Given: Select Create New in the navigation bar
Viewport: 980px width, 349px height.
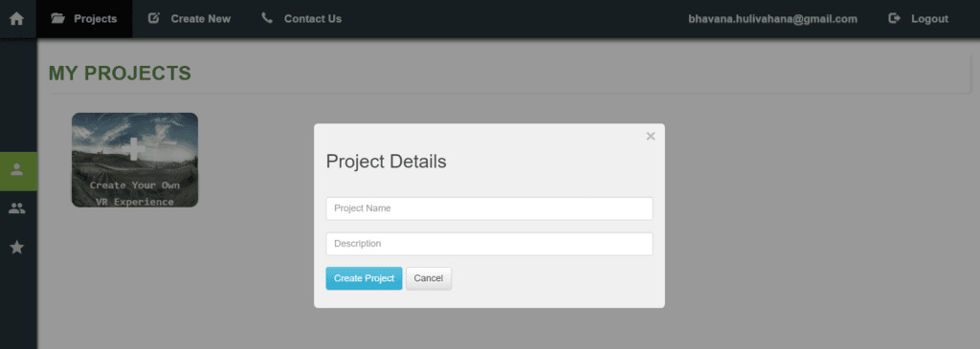Looking at the screenshot, I should [x=201, y=19].
